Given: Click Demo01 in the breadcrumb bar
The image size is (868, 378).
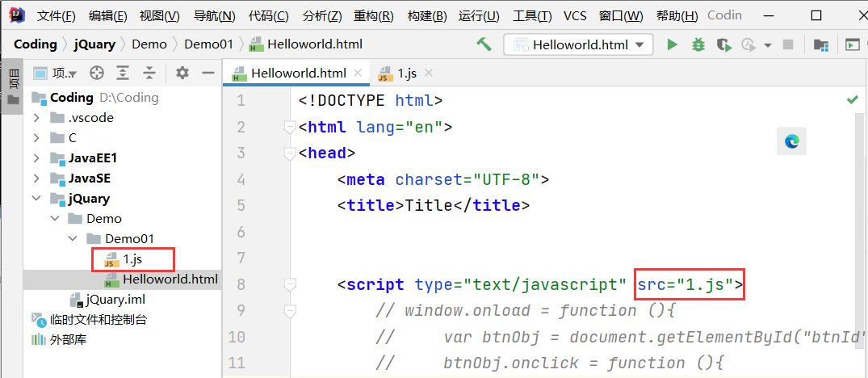Looking at the screenshot, I should point(208,44).
